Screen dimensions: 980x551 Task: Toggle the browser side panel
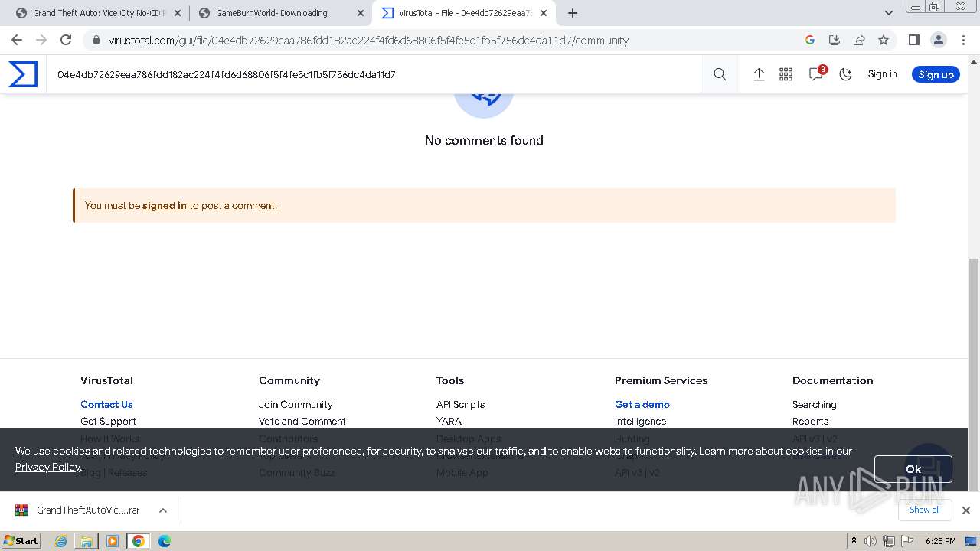[913, 40]
